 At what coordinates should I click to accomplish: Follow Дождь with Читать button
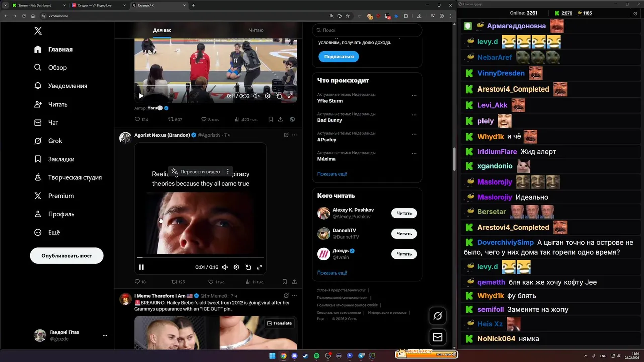click(x=404, y=254)
